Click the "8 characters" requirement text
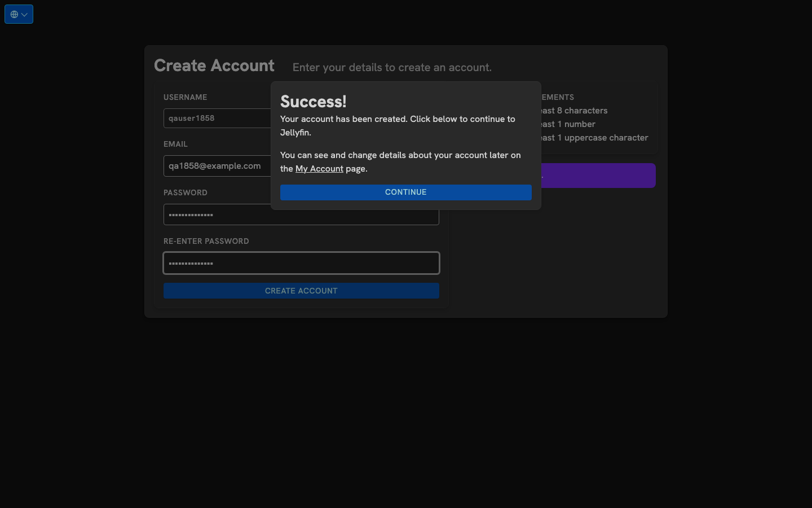Screen dimensions: 812x508 point(582,111)
